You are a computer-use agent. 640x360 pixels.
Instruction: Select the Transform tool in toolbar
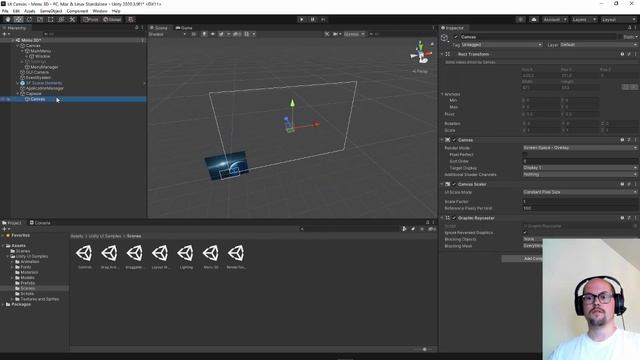coord(61,19)
